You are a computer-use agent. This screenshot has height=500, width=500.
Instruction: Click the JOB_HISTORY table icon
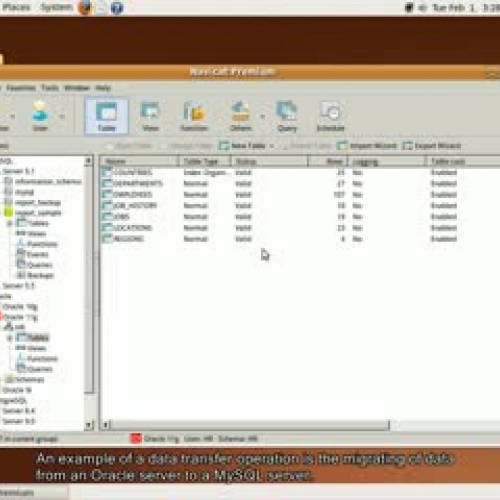click(x=107, y=205)
